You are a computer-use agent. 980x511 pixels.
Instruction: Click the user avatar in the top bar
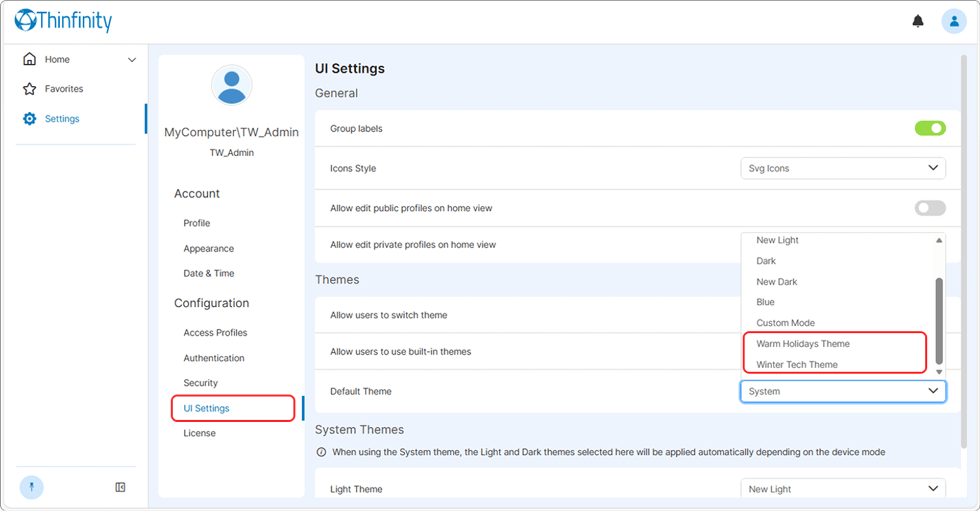(953, 21)
